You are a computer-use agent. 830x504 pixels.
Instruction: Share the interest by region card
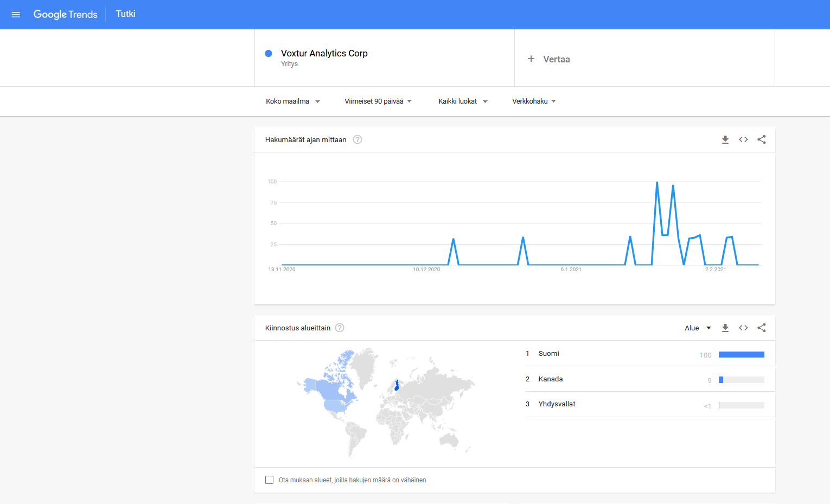click(x=762, y=328)
